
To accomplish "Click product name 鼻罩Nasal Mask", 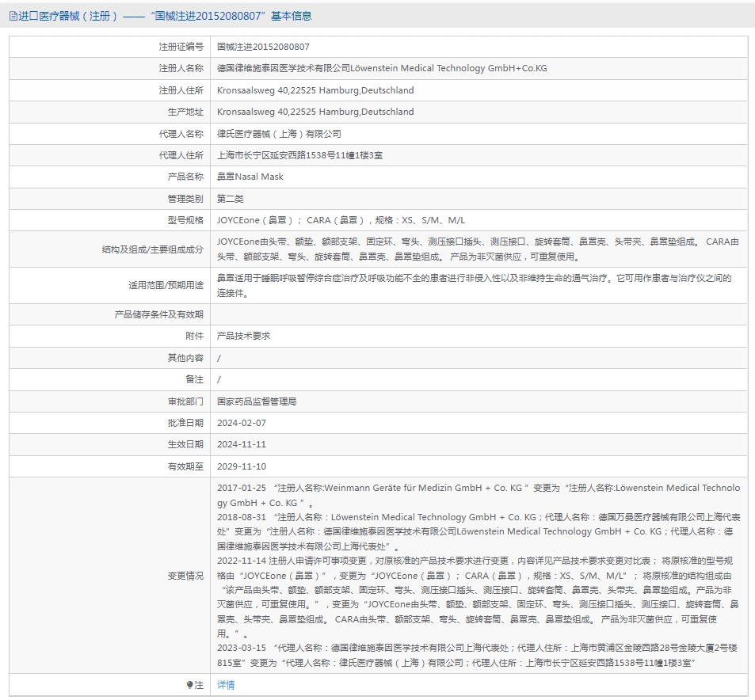I will (x=250, y=177).
